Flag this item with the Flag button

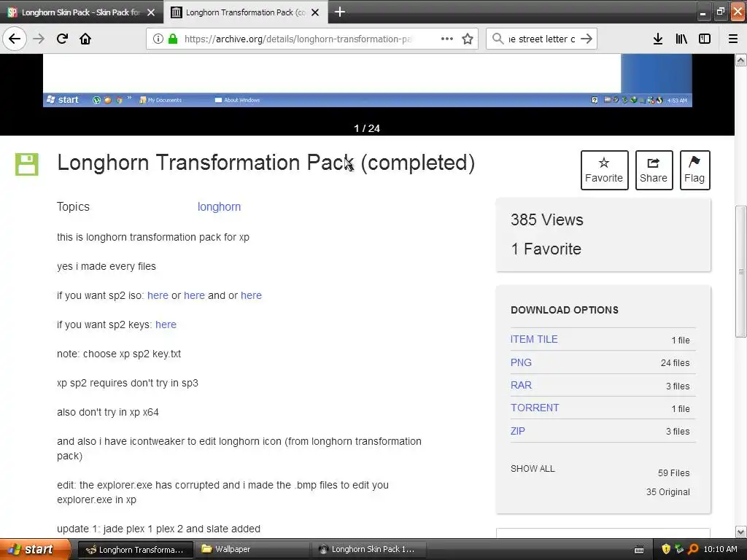click(694, 170)
